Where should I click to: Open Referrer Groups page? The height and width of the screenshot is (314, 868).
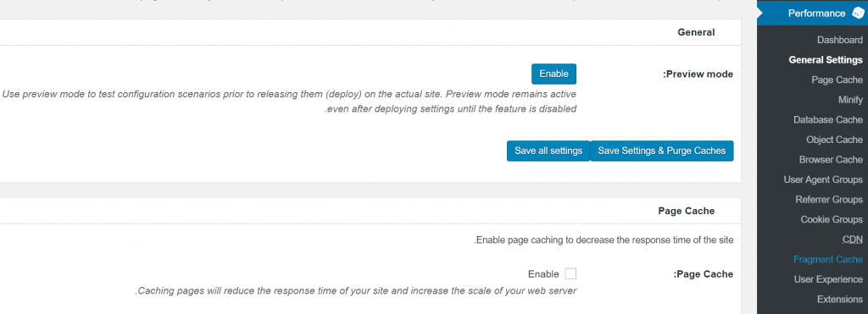829,199
